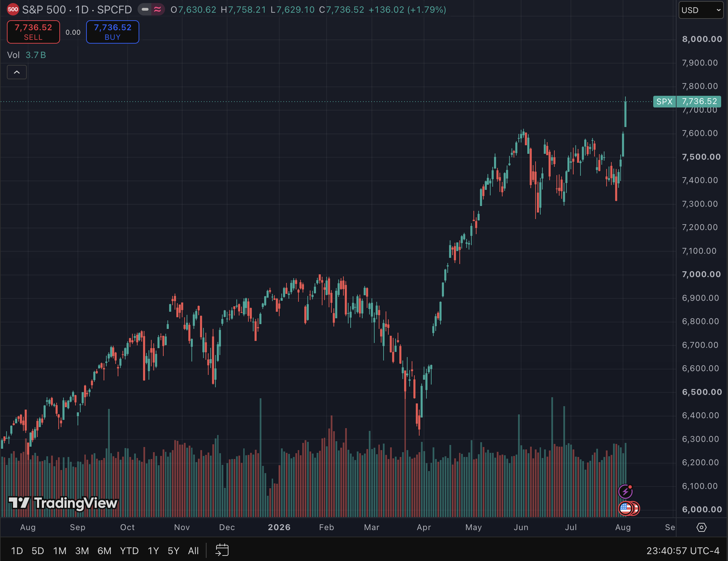
Task: Click the SPX 7,736.52 price label
Action: [687, 102]
